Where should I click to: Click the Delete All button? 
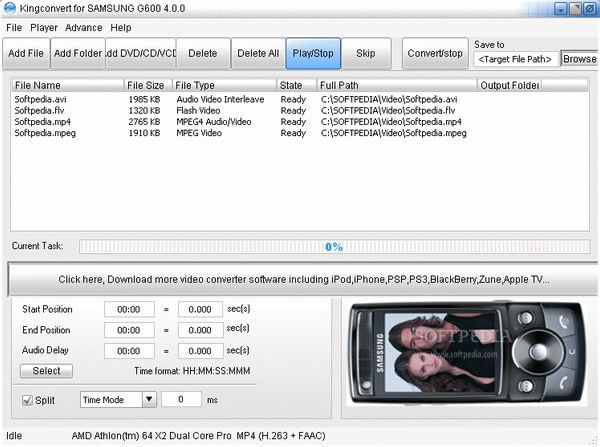click(x=258, y=53)
